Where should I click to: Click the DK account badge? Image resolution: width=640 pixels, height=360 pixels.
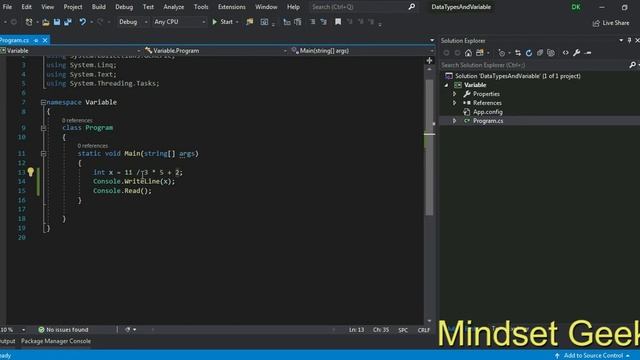576,7
